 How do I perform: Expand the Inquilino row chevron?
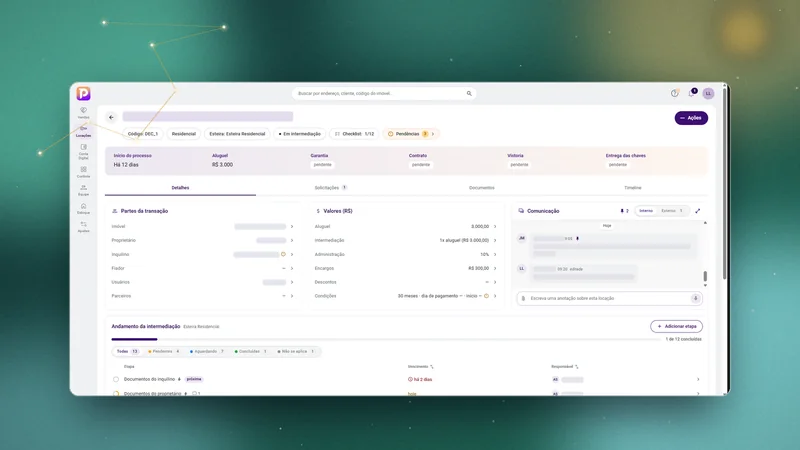[x=292, y=254]
